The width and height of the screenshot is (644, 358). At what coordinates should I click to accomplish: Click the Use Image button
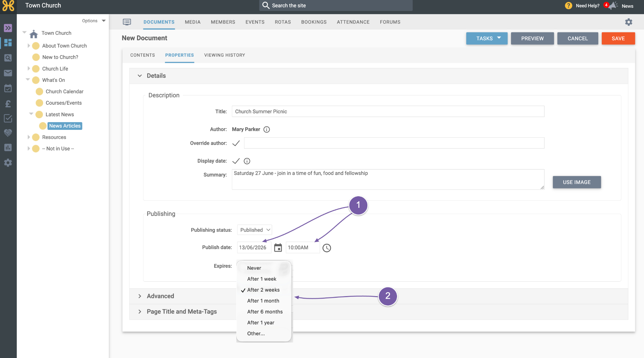[x=577, y=182]
